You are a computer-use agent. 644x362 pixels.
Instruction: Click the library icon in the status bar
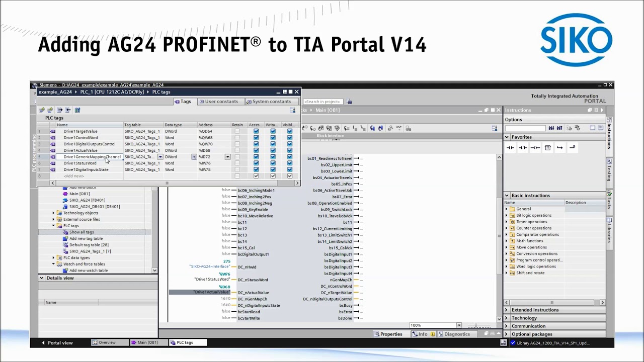coord(504,343)
